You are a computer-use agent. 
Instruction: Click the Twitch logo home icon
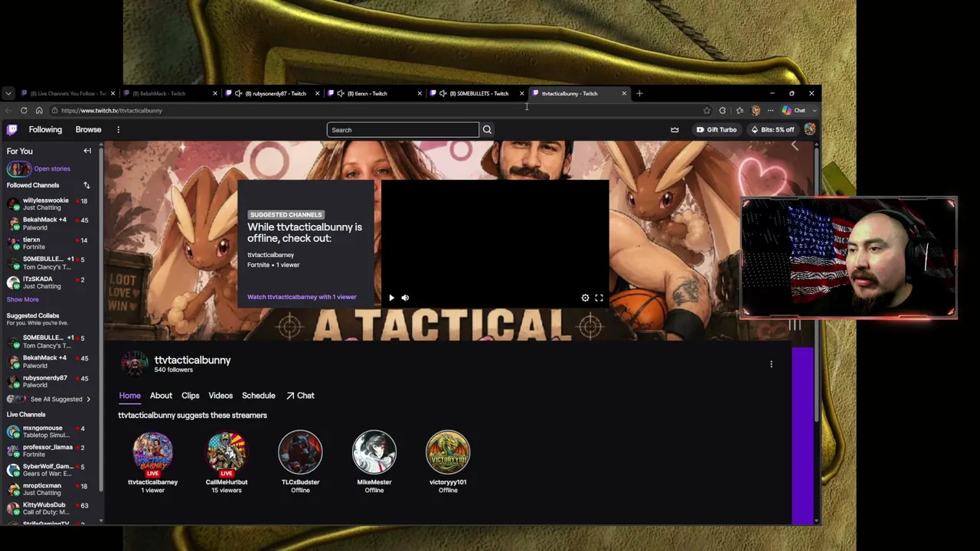tap(12, 129)
